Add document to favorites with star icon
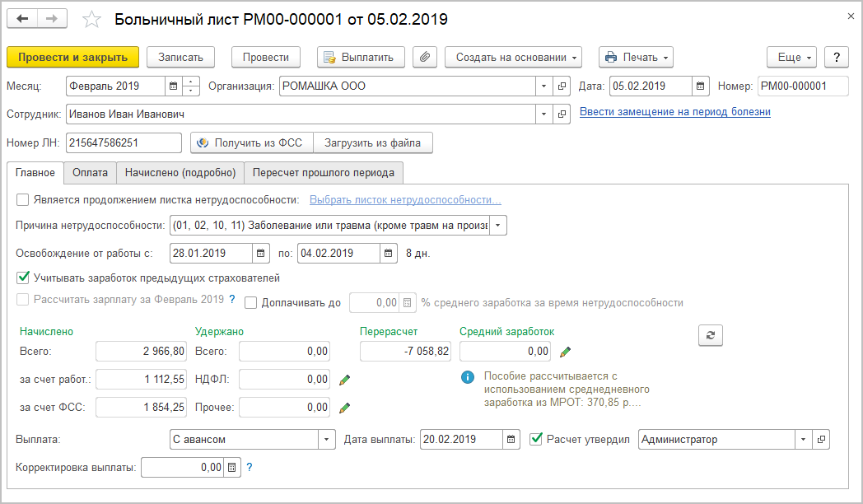The width and height of the screenshot is (863, 504). pyautogui.click(x=92, y=19)
